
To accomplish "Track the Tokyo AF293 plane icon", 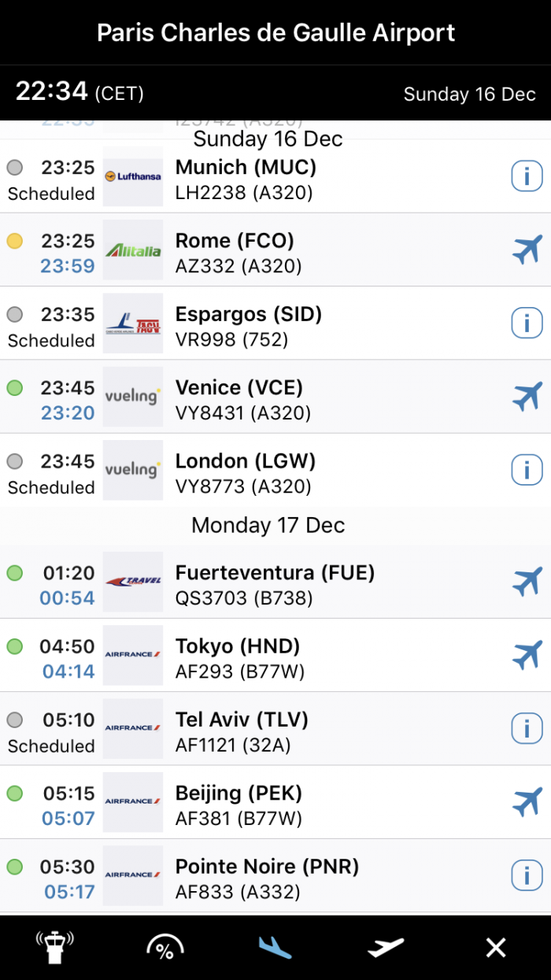I will click(527, 655).
